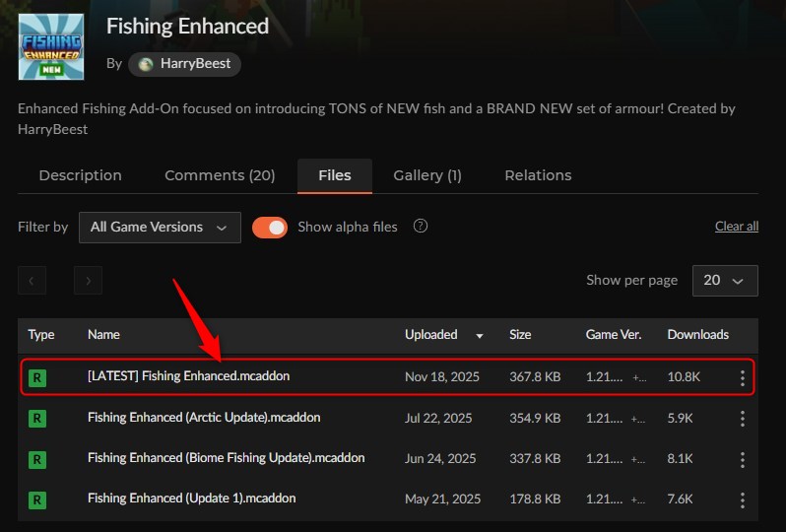
Task: Open Fishing Enhanced (Arctic Update).mcaddon file
Action: tap(204, 418)
